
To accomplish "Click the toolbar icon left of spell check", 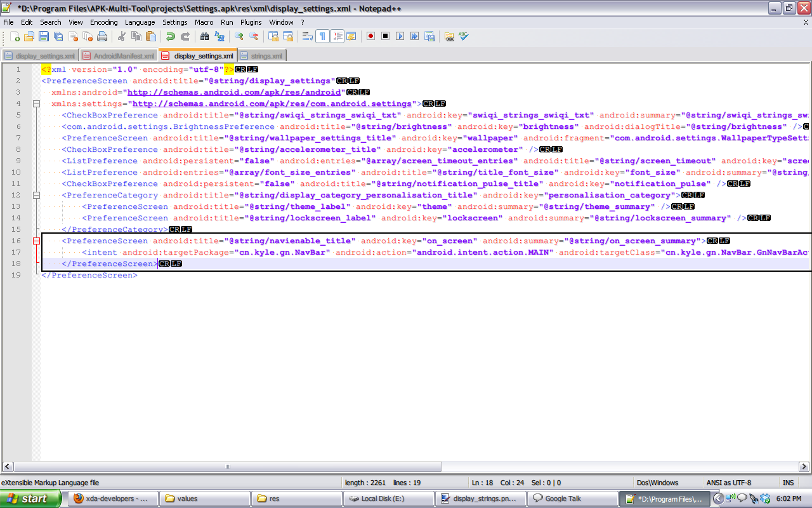I will (x=449, y=36).
